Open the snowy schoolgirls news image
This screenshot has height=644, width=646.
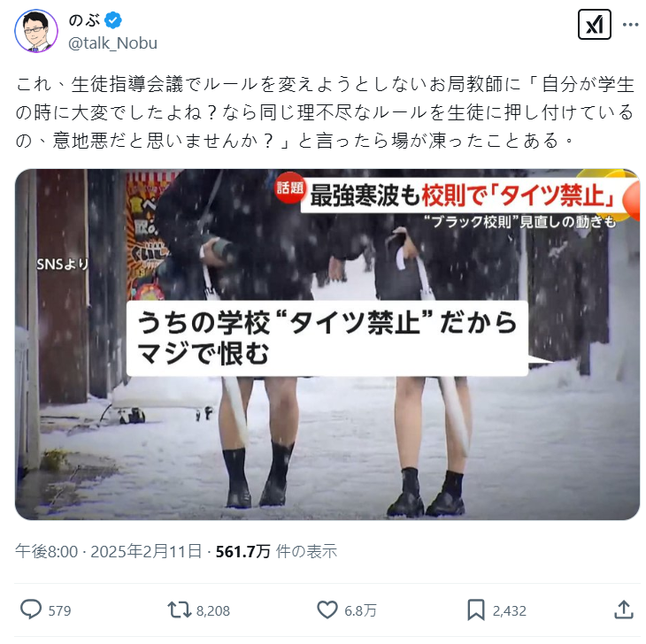327,344
